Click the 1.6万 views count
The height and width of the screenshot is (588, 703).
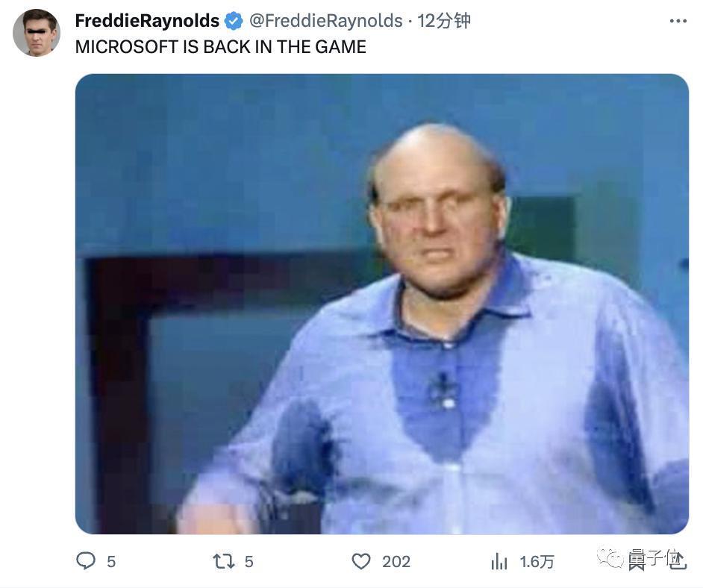point(537,561)
